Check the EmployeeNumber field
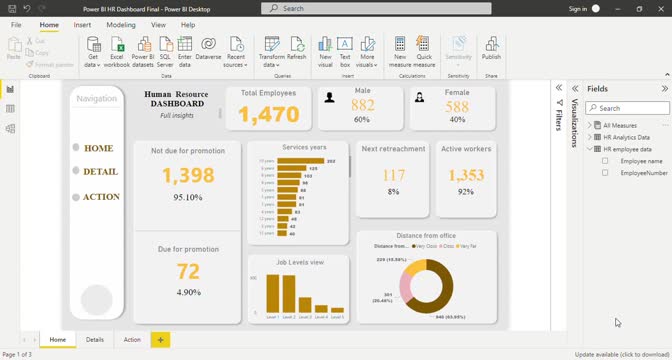Viewport: 672px width, 360px height. click(x=605, y=173)
